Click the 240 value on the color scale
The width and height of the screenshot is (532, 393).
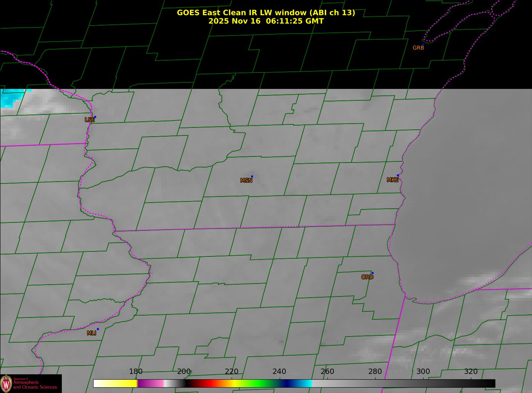(279, 372)
